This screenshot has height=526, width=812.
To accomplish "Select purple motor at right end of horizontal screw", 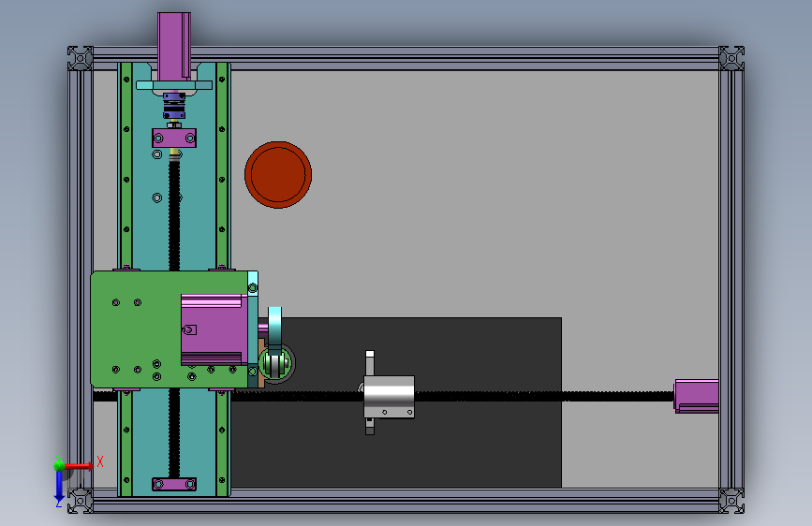I will (x=697, y=396).
